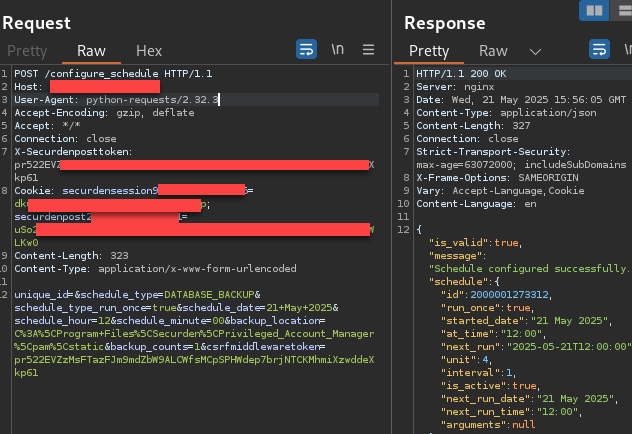Expand the Response view tabs chevron
This screenshot has width=632, height=434.
click(535, 50)
